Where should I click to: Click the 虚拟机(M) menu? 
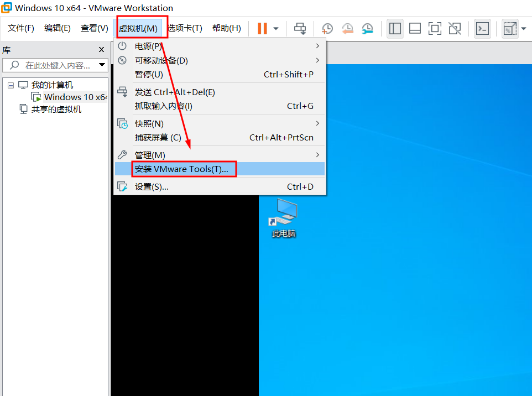(x=138, y=29)
